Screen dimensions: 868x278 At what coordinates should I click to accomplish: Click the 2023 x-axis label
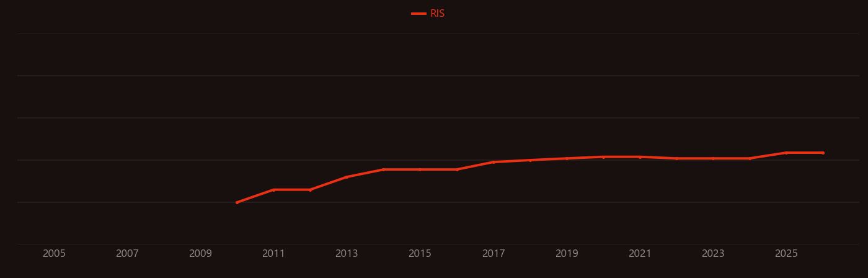pyautogui.click(x=713, y=254)
